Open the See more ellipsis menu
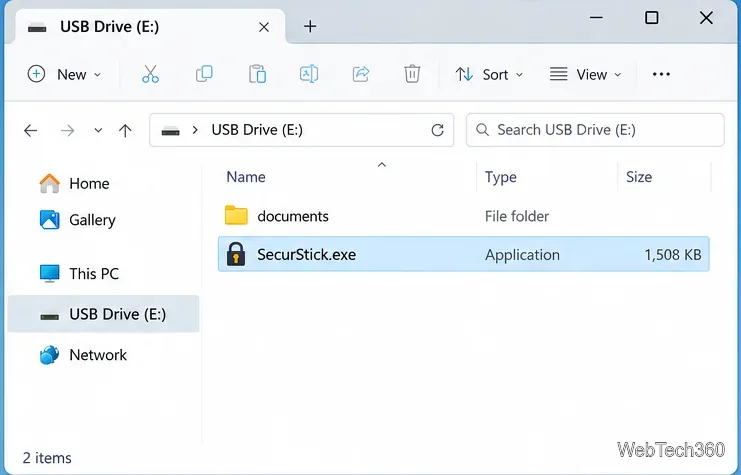This screenshot has height=475, width=741. (x=661, y=74)
